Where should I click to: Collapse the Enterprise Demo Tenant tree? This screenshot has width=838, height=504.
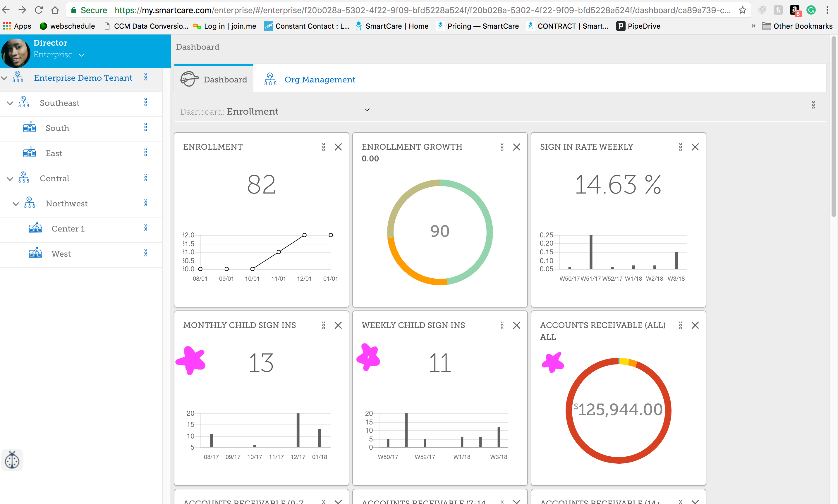tap(4, 78)
